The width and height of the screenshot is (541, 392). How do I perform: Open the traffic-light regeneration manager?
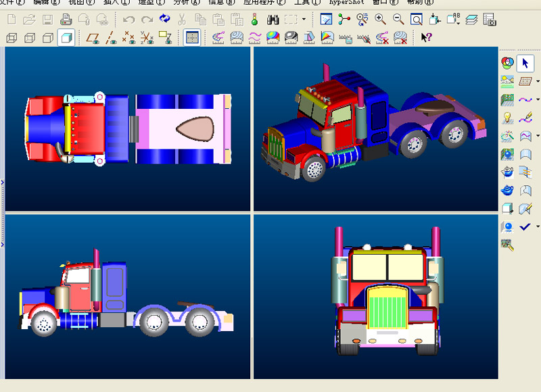coord(255,20)
